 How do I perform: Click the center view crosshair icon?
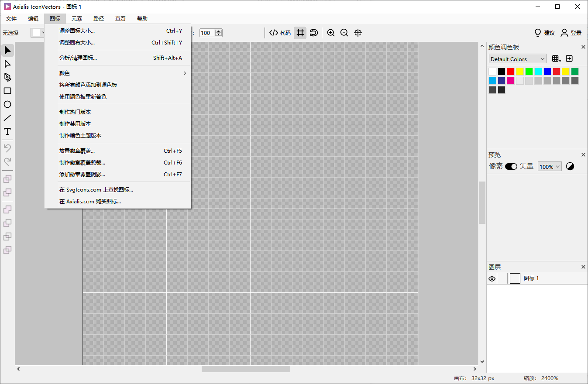[358, 33]
